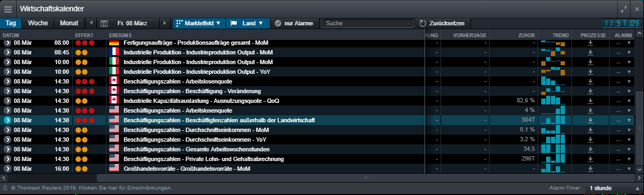The image size is (644, 195).
Task: Open the Land country dropdown
Action: (x=247, y=23)
